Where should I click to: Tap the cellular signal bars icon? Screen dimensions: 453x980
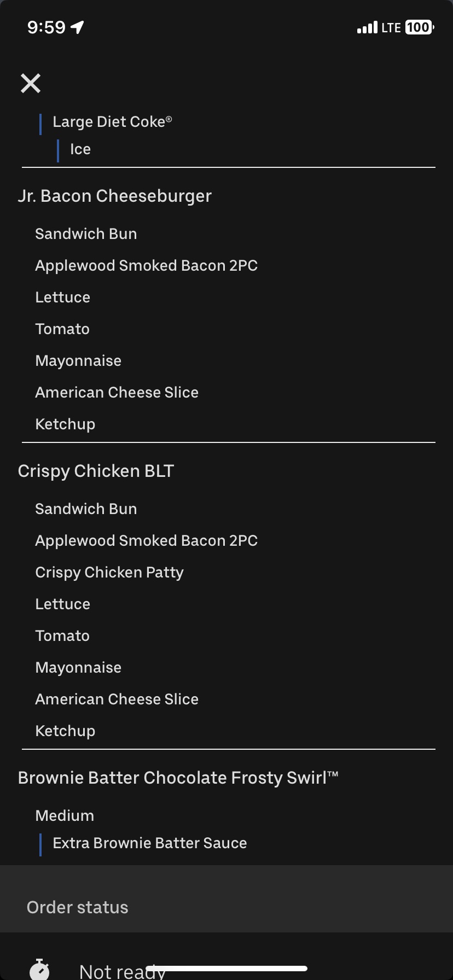pos(367,27)
